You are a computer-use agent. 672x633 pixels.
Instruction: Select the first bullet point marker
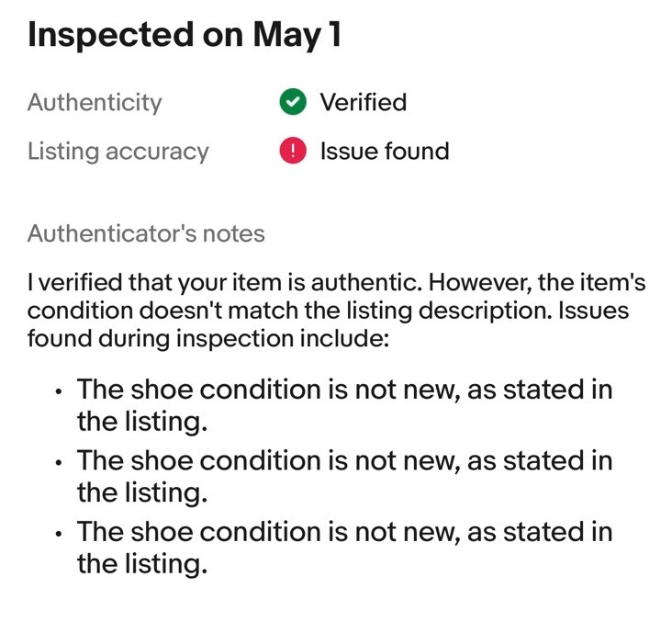click(x=59, y=391)
